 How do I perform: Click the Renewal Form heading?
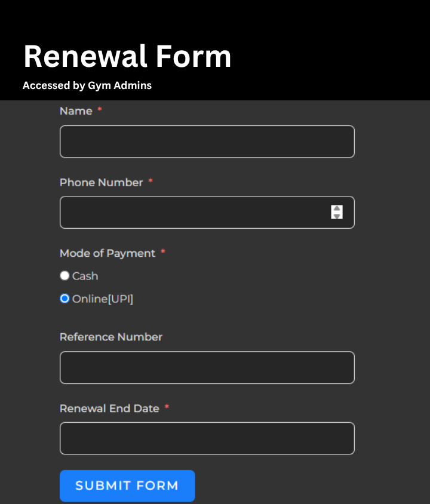127,57
